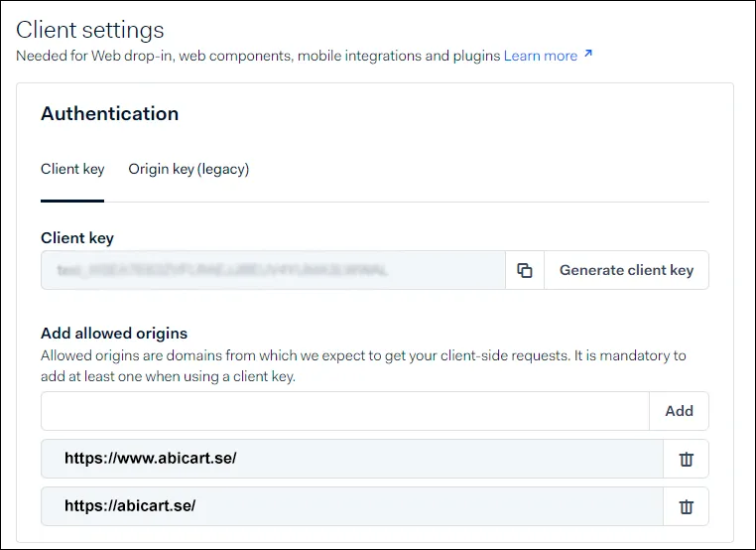Focus the allowed origins input field
Image resolution: width=756 pixels, height=550 pixels.
click(x=345, y=411)
